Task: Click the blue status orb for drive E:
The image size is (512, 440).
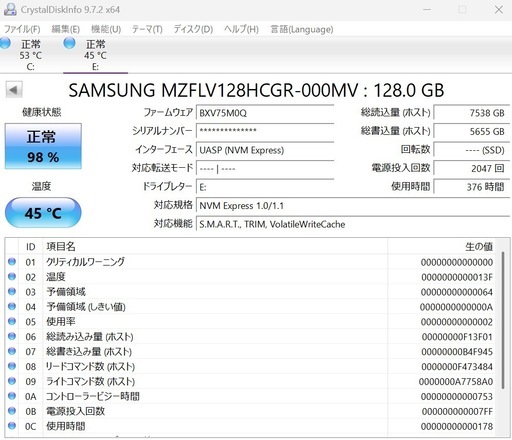Action: pos(69,43)
